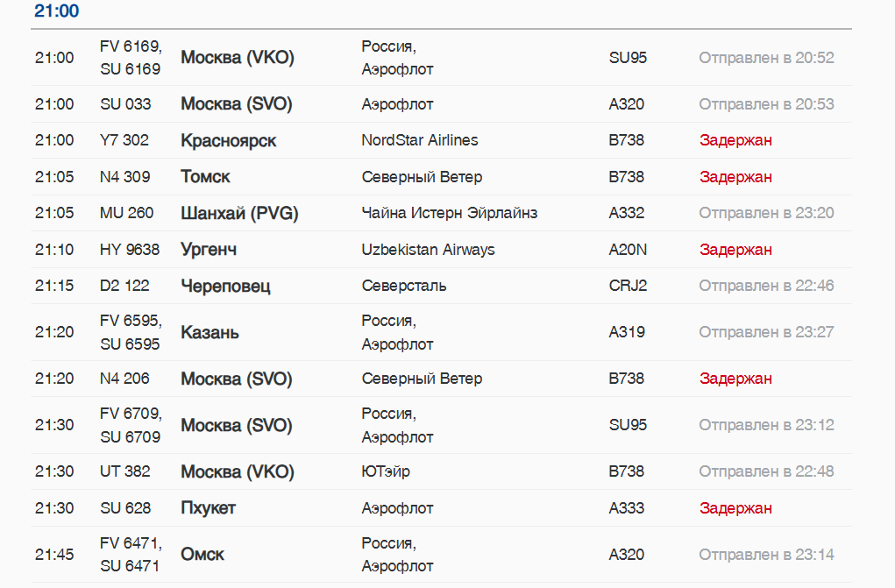
Task: Open the Пхукет flight destination
Action: pos(208,508)
